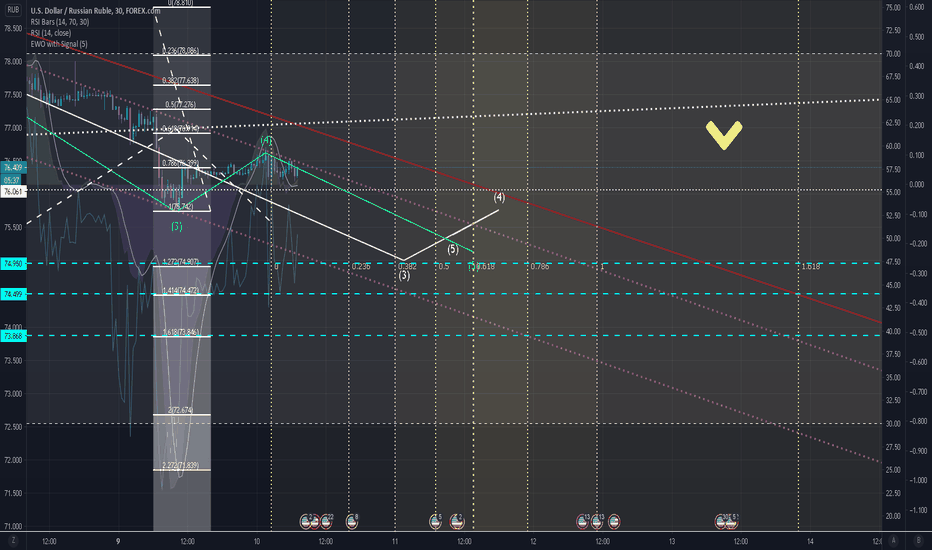The width and height of the screenshot is (932, 550).
Task: Toggle the A auto-scale button
Action: [893, 540]
